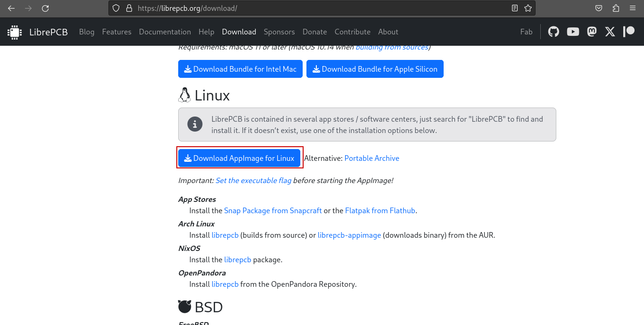Follow the Set the executable flag link
Viewport: 644px width, 325px height.
tap(253, 180)
